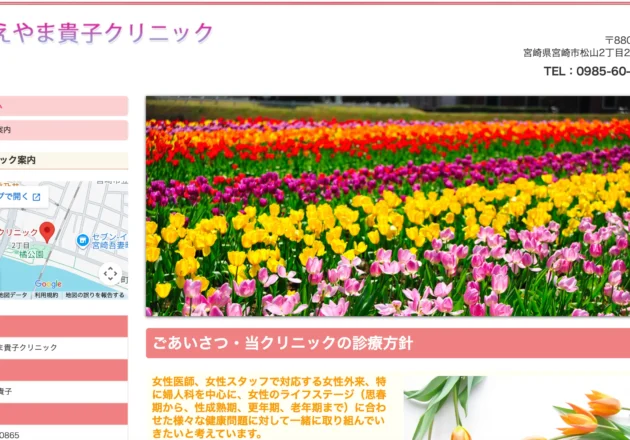Open '利用規約' map terms link
Screen dimensions: 630x440
coord(46,295)
